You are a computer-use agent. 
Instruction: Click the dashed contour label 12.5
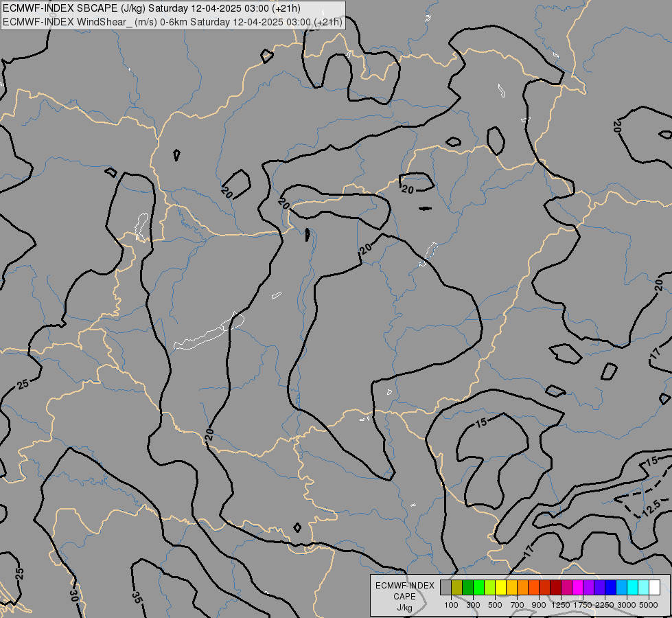652,508
